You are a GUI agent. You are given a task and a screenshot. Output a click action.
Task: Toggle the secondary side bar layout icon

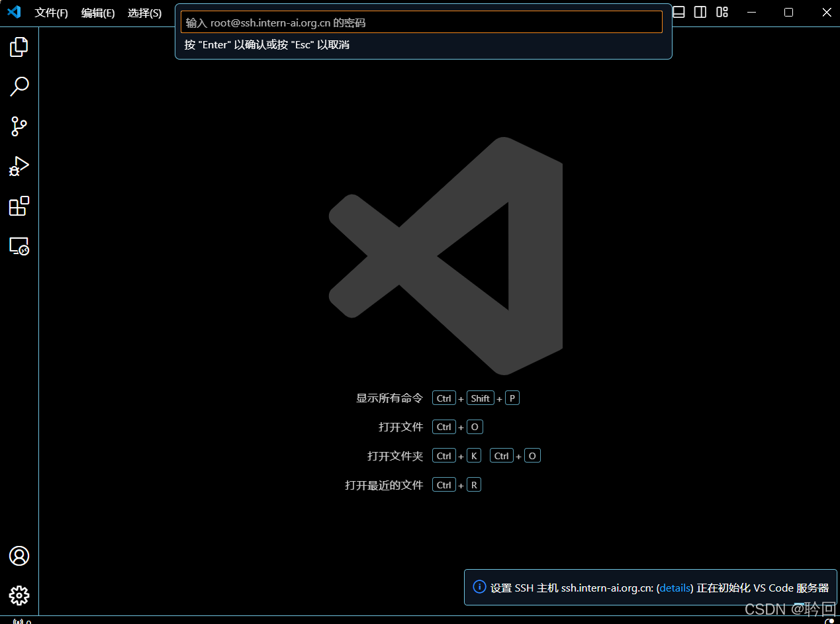tap(700, 12)
